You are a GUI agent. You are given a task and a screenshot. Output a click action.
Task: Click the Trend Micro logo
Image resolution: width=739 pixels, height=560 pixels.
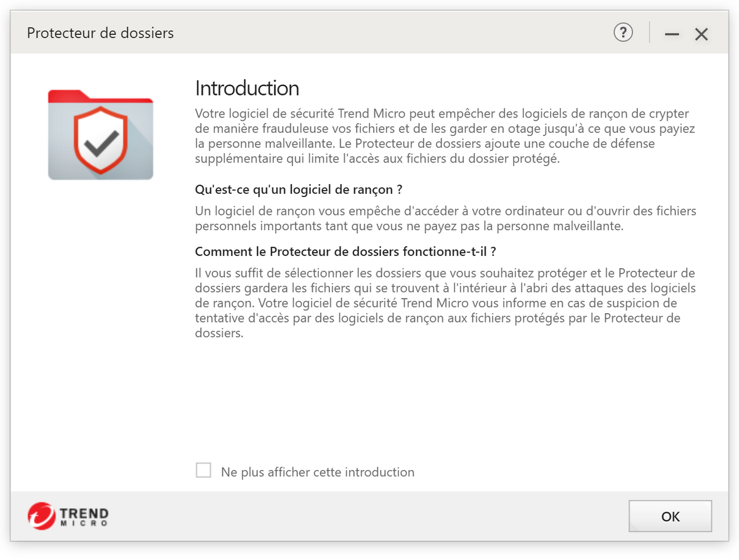pyautogui.click(x=68, y=516)
